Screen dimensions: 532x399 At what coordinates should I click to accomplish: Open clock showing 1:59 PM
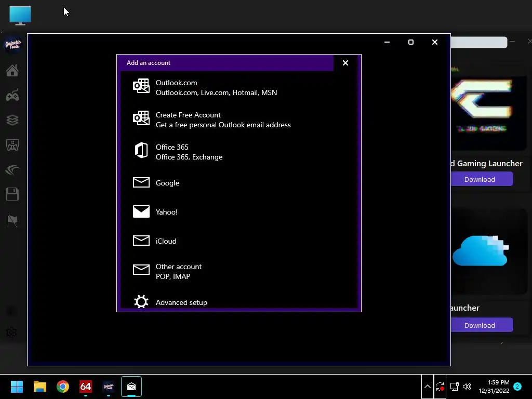(494, 387)
